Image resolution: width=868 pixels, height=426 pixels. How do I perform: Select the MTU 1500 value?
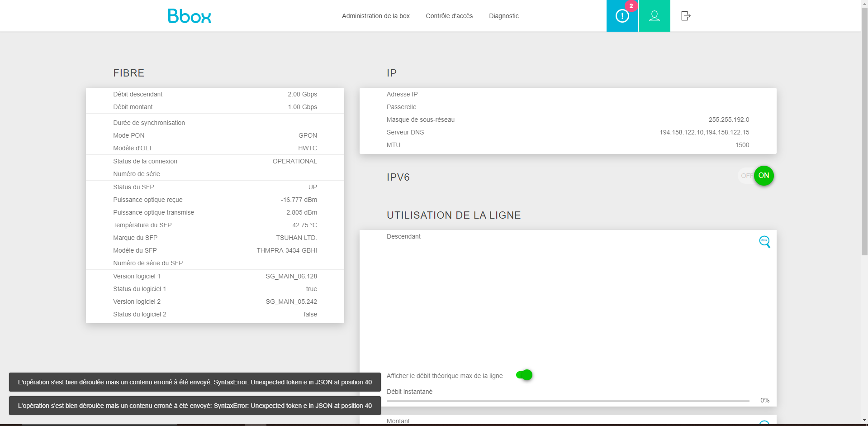pyautogui.click(x=742, y=145)
